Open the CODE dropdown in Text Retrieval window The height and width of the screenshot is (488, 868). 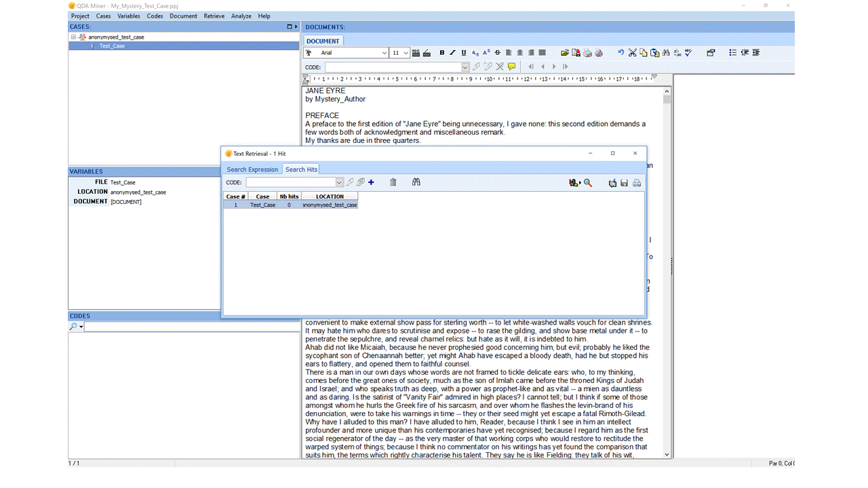pyautogui.click(x=339, y=182)
